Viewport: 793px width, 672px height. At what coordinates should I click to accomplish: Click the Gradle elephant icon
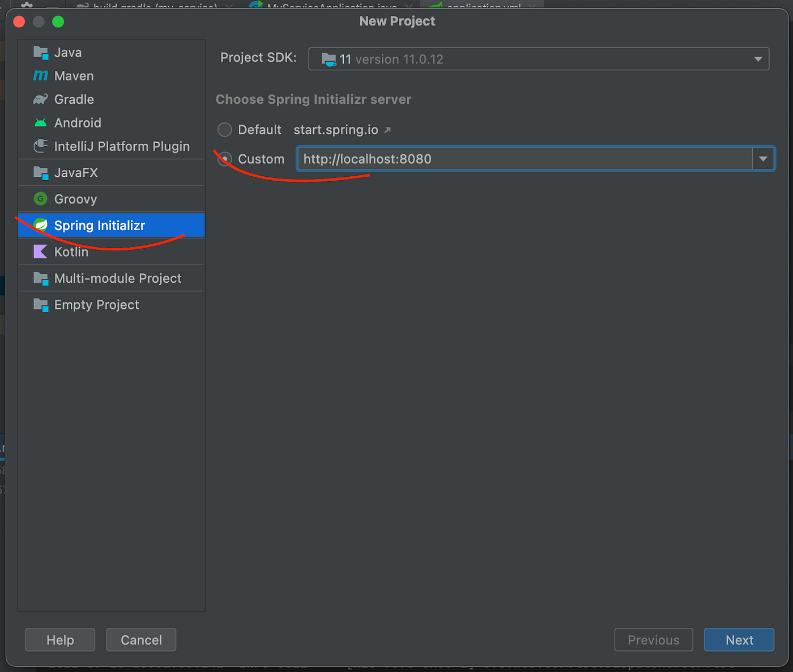(41, 100)
